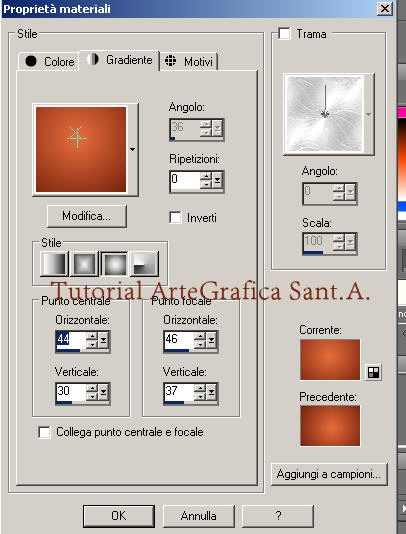The height and width of the screenshot is (534, 406).
Task: Click the swap materials icon beside Corrente
Action: (x=374, y=372)
